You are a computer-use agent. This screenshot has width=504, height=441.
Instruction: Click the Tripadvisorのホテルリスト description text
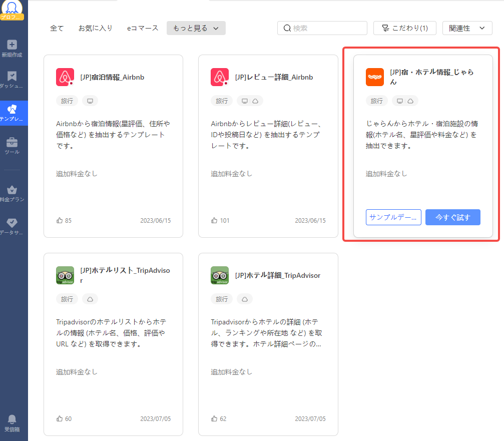(111, 333)
